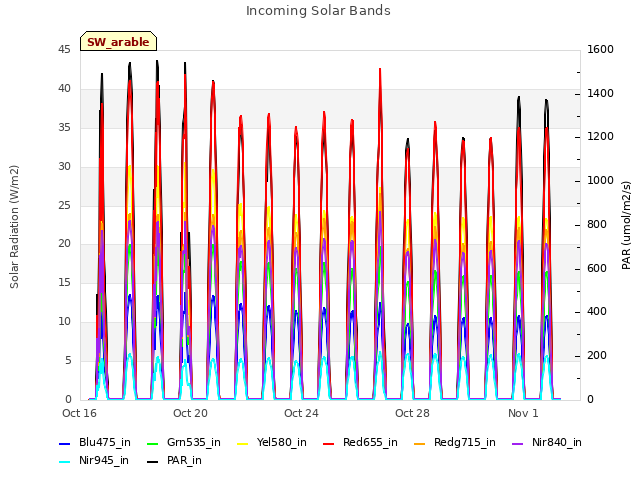This screenshot has height=480, width=640.
Task: Click the Blu475_in legend color swatch
Action: (65, 444)
